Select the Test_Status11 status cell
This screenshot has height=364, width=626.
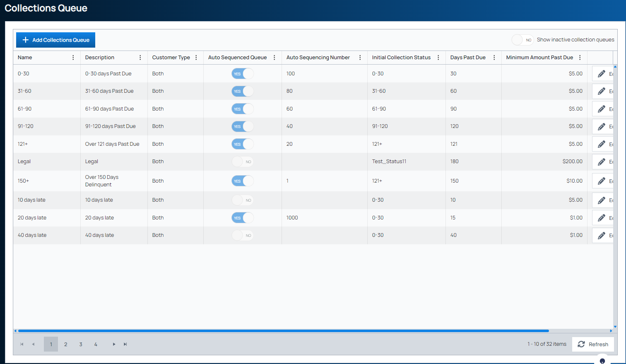click(389, 162)
